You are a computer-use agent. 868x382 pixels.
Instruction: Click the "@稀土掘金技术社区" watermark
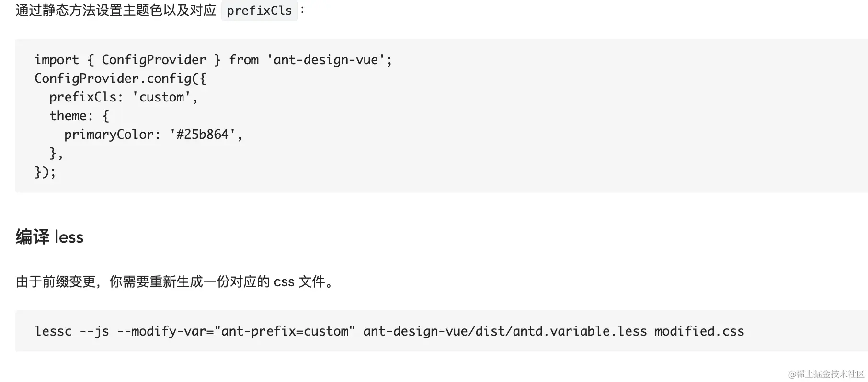(x=826, y=374)
